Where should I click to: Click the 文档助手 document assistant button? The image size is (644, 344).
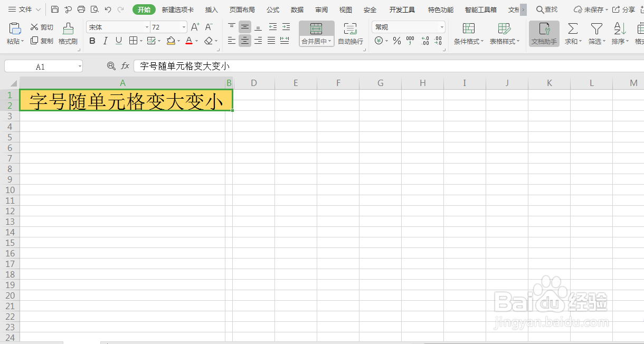[544, 32]
